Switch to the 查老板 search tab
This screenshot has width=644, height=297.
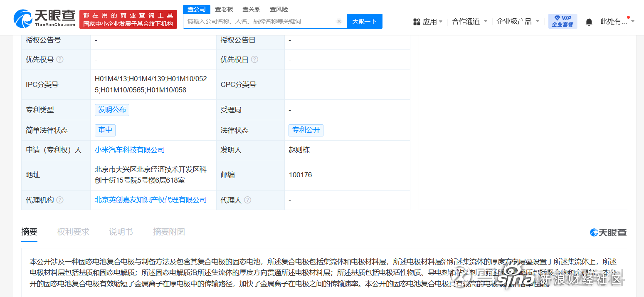pos(224,9)
